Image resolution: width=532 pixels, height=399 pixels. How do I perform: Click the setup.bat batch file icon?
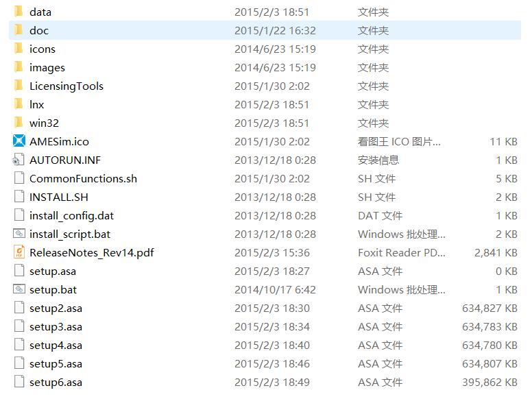pos(19,289)
